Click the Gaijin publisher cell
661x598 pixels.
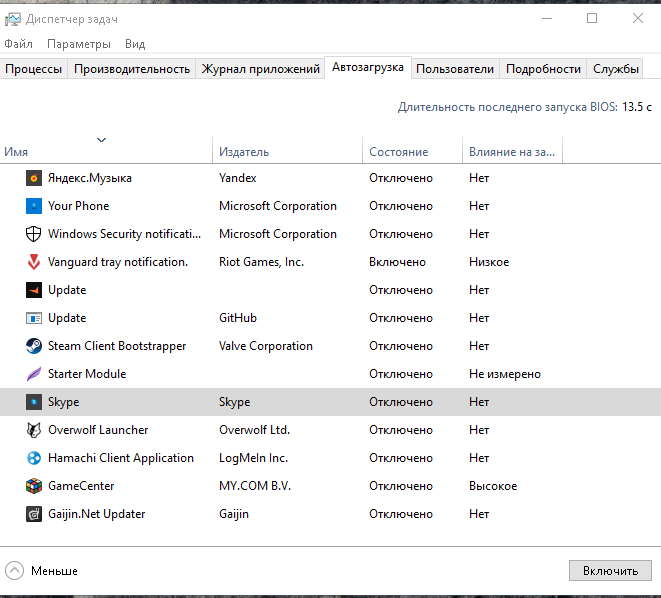coord(234,514)
